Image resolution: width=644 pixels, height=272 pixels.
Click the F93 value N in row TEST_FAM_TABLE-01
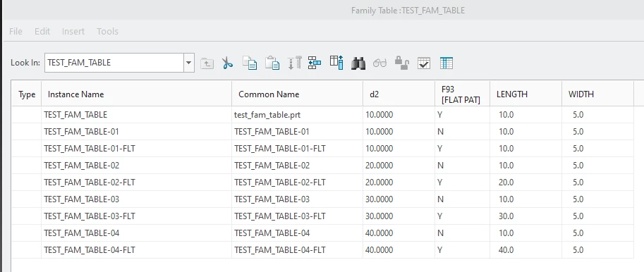pyautogui.click(x=463, y=132)
